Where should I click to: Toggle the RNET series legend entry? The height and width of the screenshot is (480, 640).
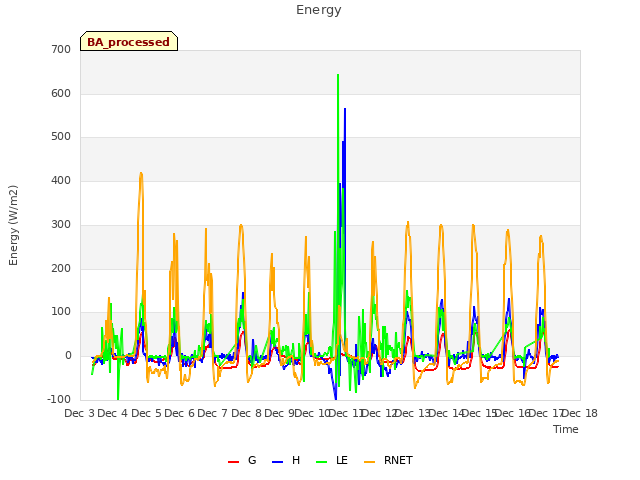[x=388, y=460]
